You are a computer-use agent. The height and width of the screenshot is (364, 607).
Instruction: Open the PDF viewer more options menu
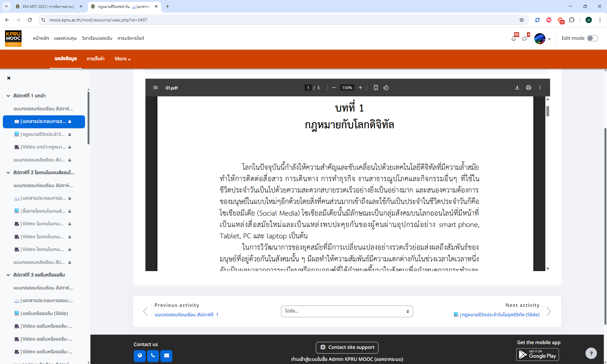click(540, 88)
